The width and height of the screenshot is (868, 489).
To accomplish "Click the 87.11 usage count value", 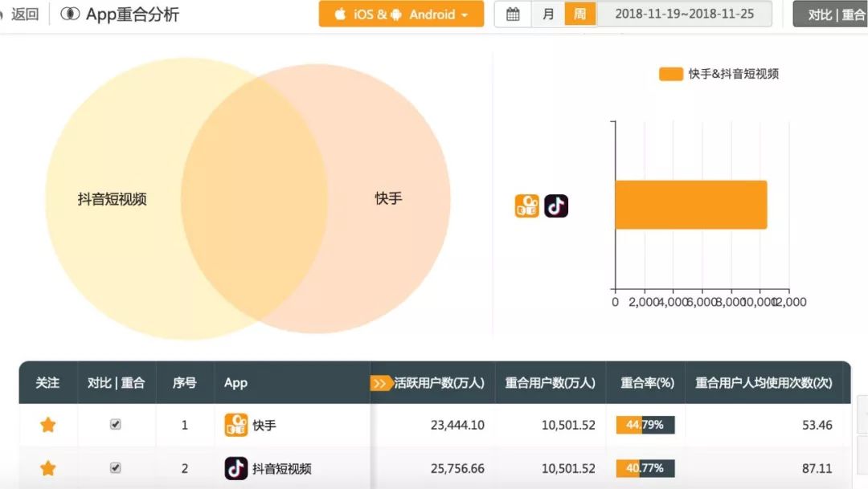I will click(817, 469).
